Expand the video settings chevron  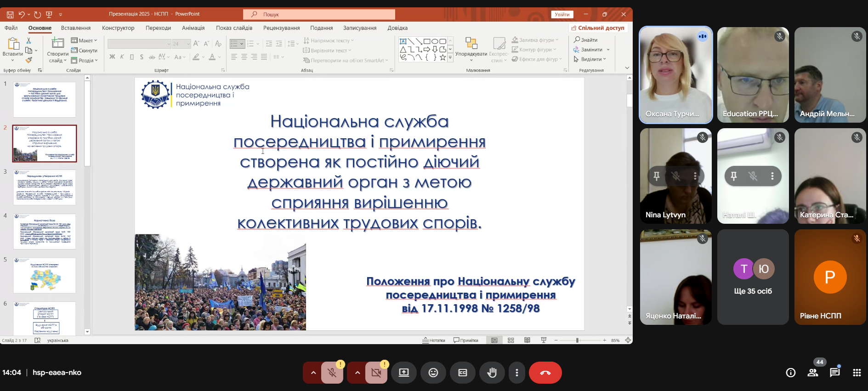pos(357,373)
